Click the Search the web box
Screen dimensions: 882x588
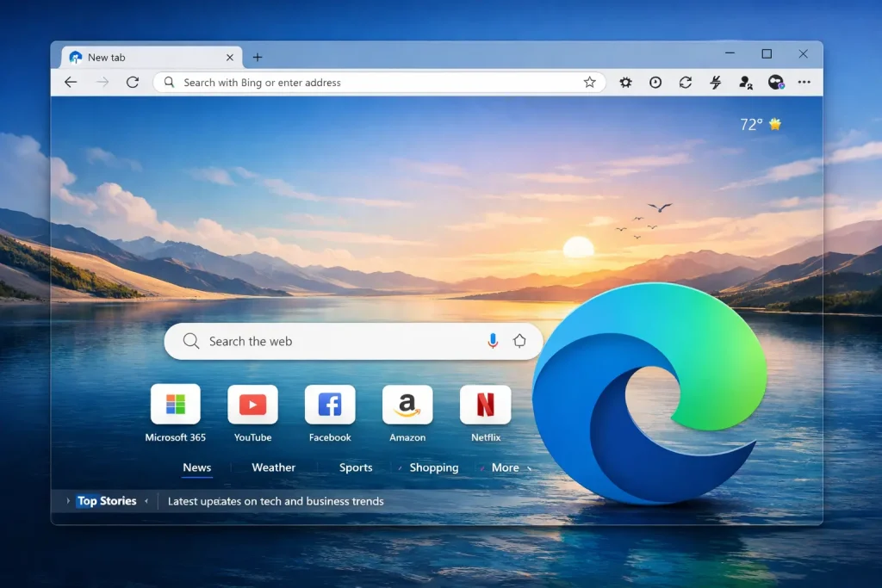pyautogui.click(x=353, y=341)
